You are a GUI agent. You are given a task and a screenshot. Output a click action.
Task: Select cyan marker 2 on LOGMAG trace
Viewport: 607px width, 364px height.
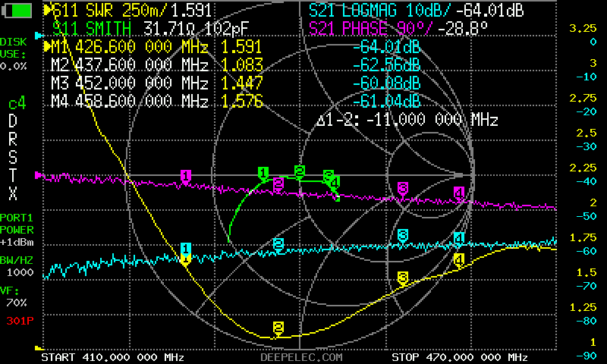[278, 244]
